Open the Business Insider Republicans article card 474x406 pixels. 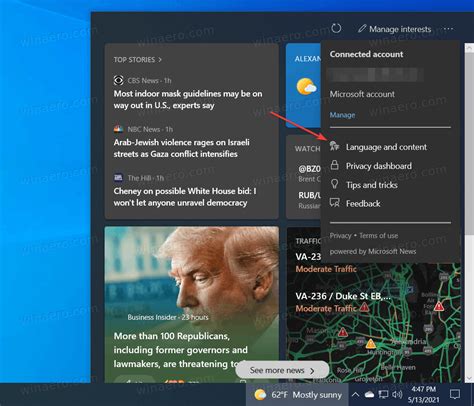[192, 304]
